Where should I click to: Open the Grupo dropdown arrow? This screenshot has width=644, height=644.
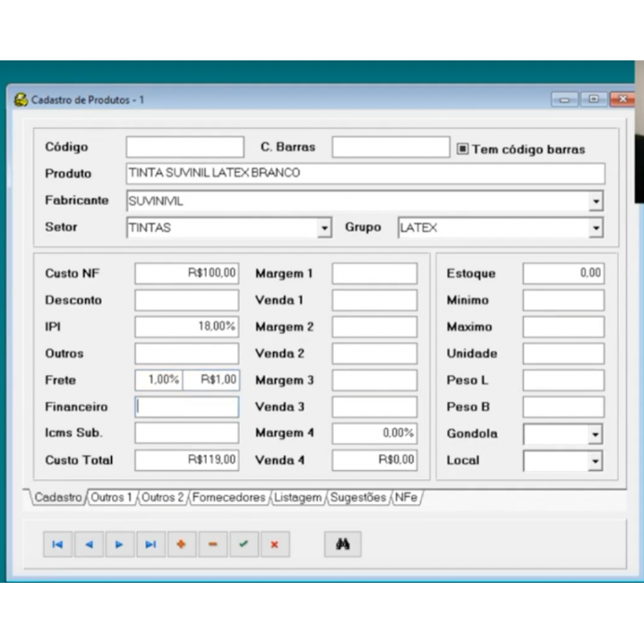point(596,228)
